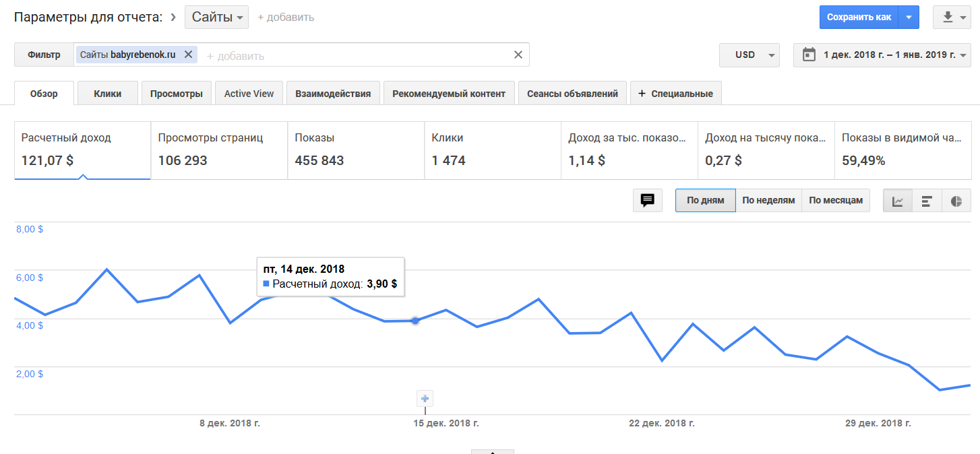Group the chart По неделям

click(x=768, y=201)
